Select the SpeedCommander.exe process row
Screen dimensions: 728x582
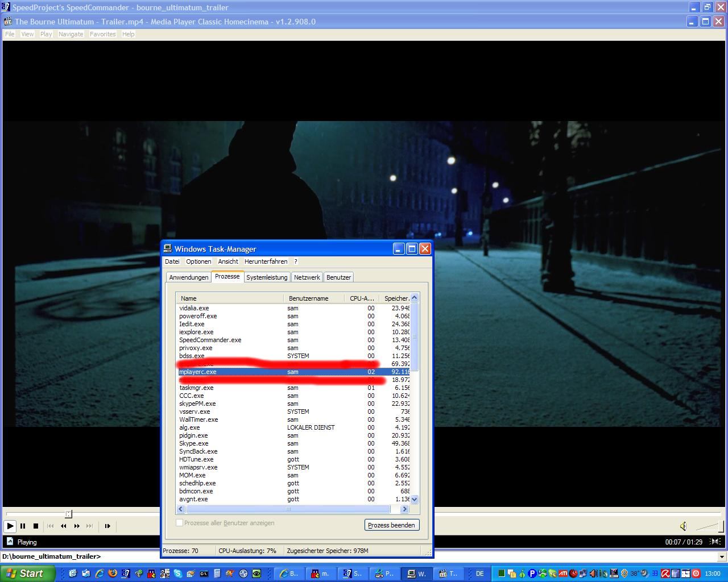tap(293, 340)
